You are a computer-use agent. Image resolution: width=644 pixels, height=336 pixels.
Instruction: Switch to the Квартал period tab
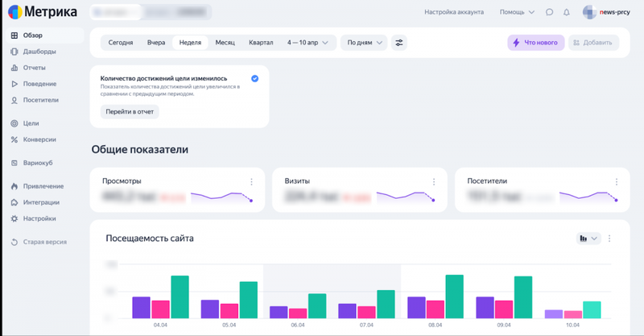coord(261,43)
